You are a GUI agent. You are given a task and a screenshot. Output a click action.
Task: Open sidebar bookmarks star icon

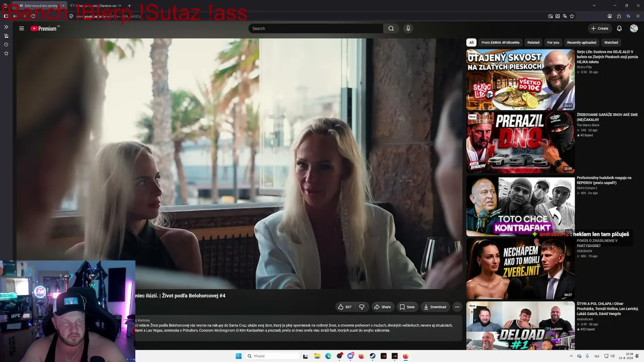click(6, 53)
